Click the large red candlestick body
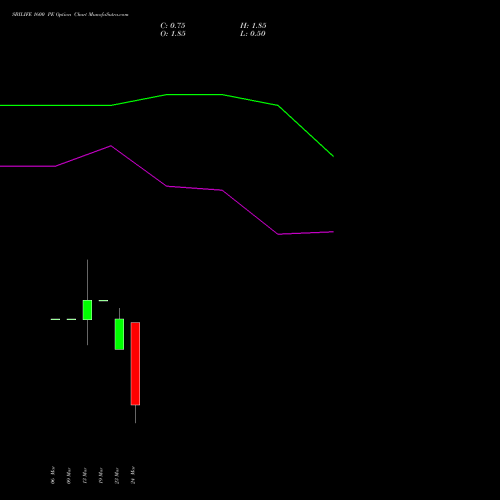500x500 pixels. point(135,364)
